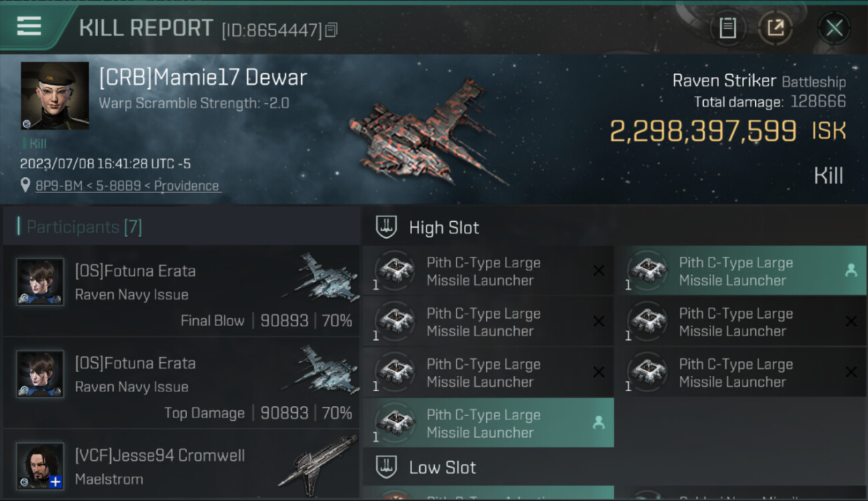The height and width of the screenshot is (501, 868).
Task: Click the share export icon
Action: click(775, 28)
